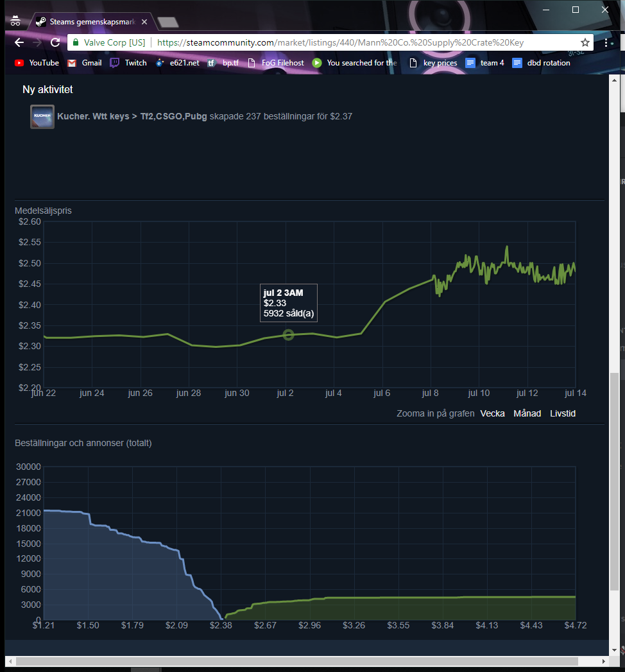Viewport: 625px width, 672px height.
Task: Open the Gmail bookmark
Action: 85,63
